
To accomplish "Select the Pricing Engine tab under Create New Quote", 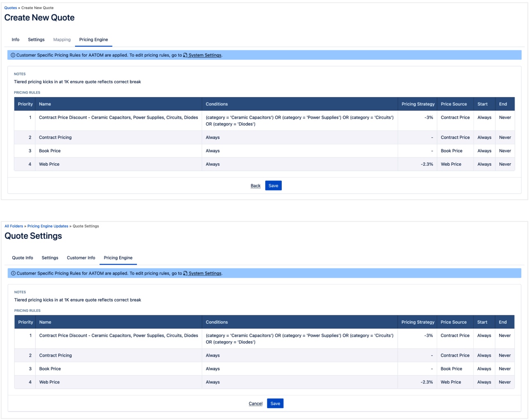I will tap(93, 40).
